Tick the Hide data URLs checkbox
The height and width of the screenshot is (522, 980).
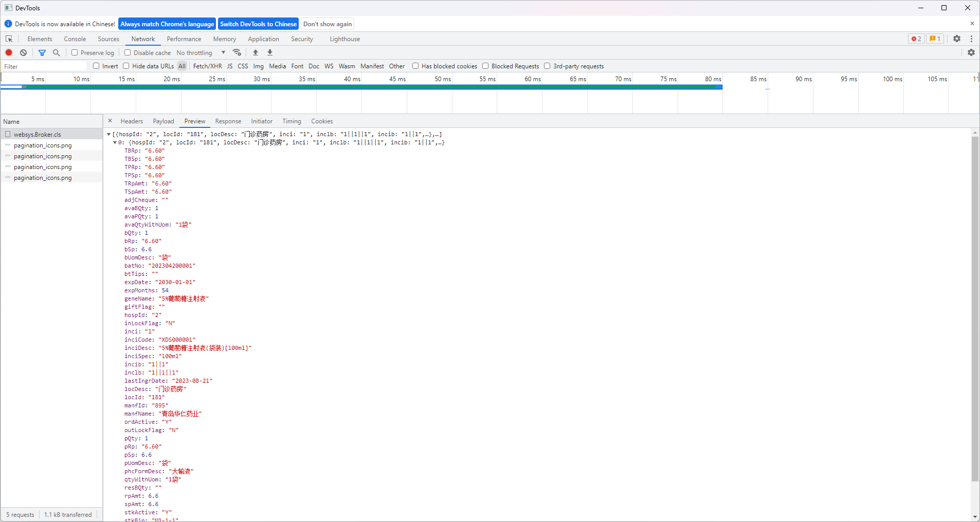pos(126,66)
